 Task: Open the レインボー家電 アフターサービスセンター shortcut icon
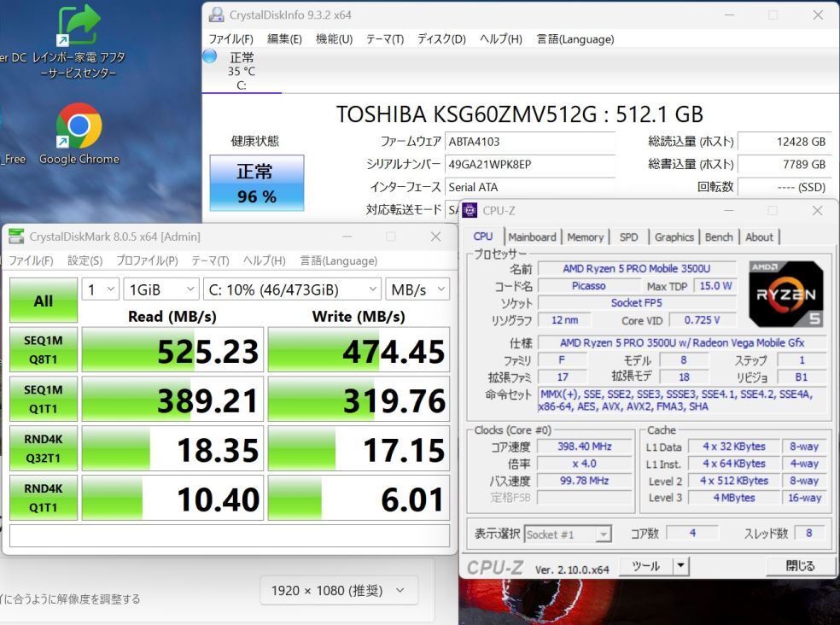click(x=79, y=43)
